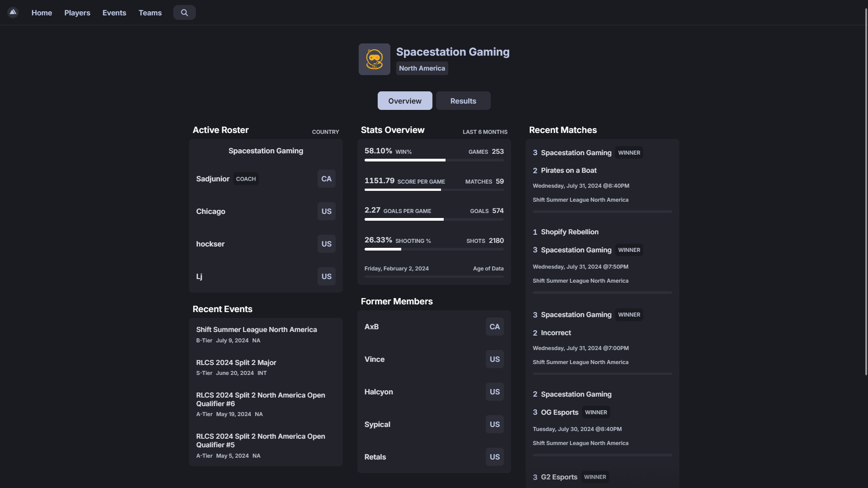Switch to the Results tab

(463, 101)
